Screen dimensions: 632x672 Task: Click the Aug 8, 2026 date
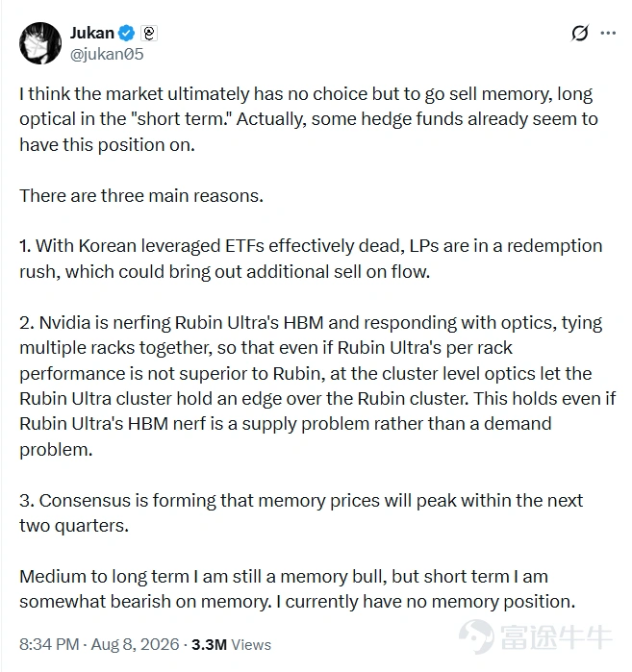pos(135,644)
